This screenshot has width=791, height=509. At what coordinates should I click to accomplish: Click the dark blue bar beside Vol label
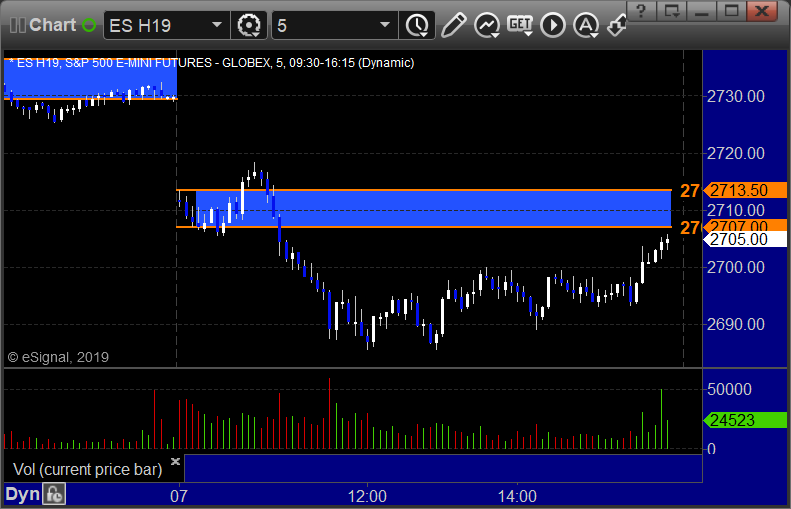(x=443, y=468)
